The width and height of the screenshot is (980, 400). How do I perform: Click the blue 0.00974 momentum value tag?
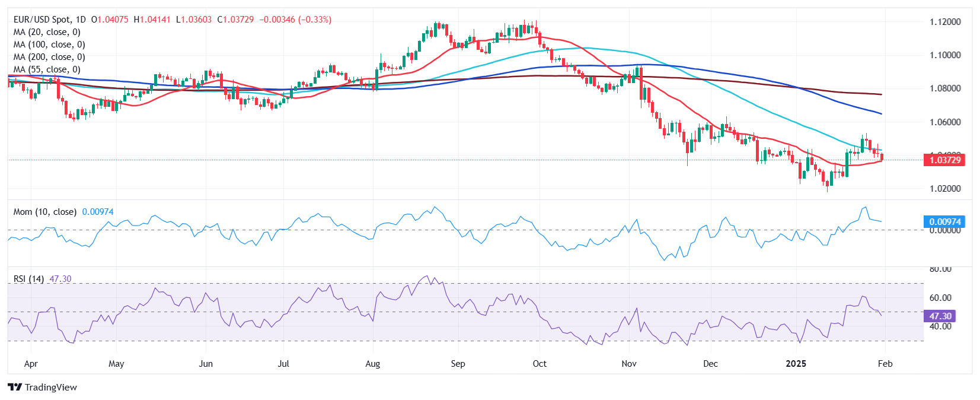pos(944,222)
